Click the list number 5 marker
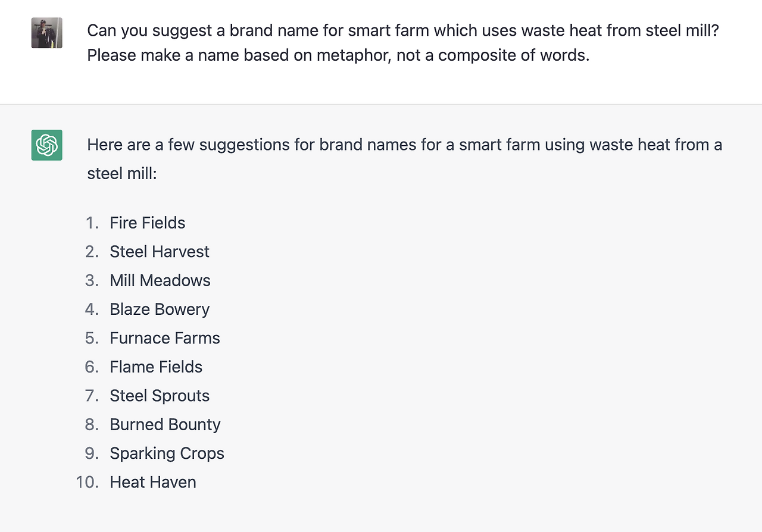Screen dimensions: 762x532 point(91,338)
